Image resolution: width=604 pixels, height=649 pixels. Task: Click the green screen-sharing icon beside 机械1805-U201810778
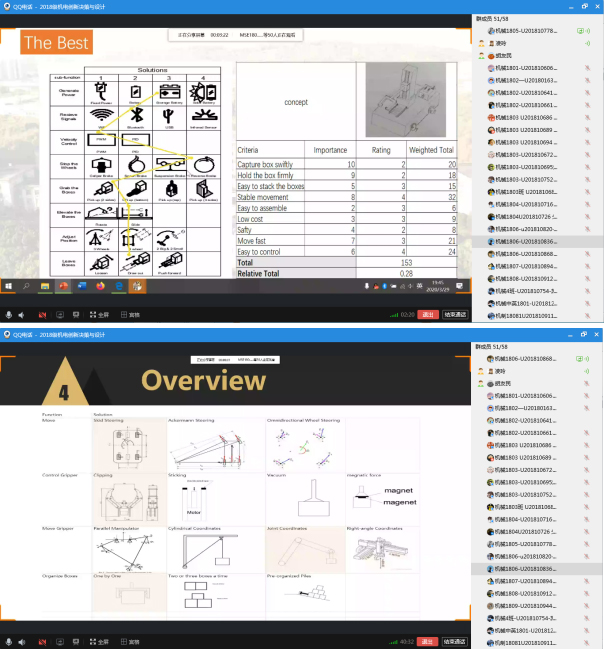click(579, 31)
